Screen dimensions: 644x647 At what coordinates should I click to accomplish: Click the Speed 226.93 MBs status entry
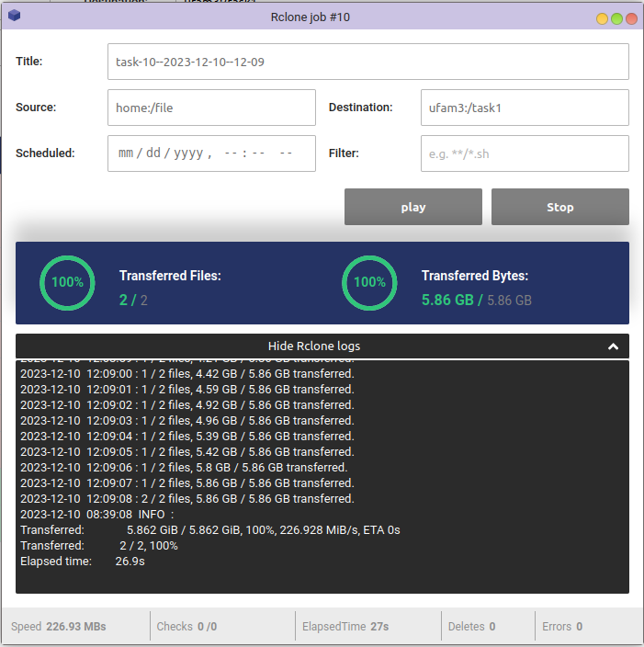coord(59,627)
